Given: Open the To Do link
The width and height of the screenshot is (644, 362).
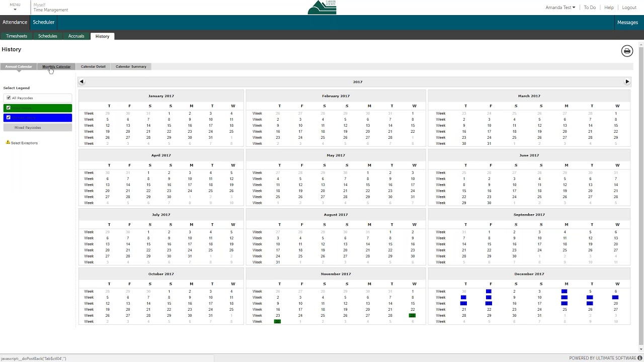Looking at the screenshot, I should 590,8.
